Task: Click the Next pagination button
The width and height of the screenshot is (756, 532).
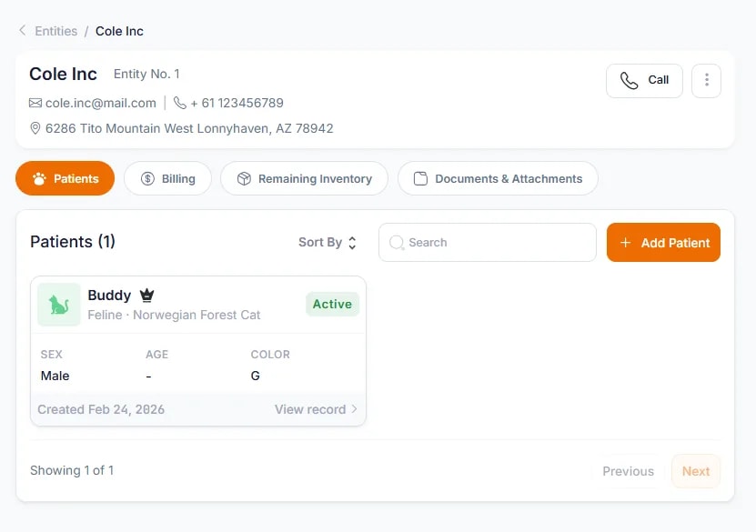Action: 696,471
